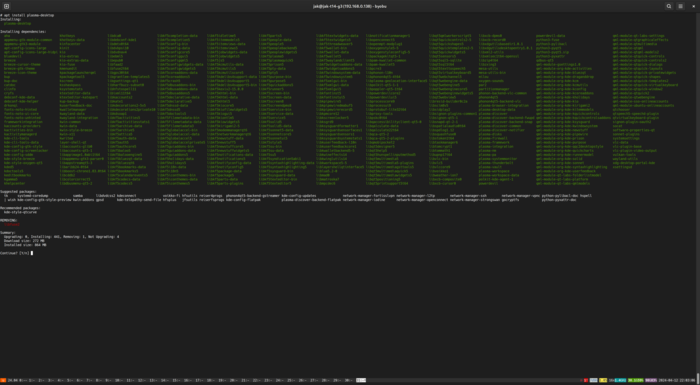Click the green memory indicator in the status bar
700x385 pixels.
pyautogui.click(x=635, y=381)
